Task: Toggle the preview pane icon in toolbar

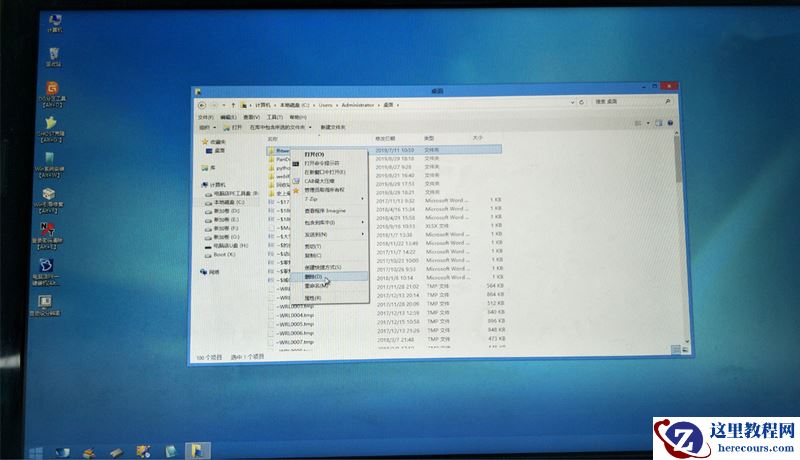Action: click(x=659, y=123)
